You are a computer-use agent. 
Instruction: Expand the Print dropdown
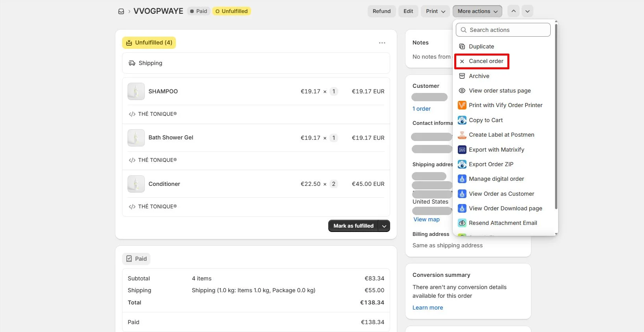435,11
